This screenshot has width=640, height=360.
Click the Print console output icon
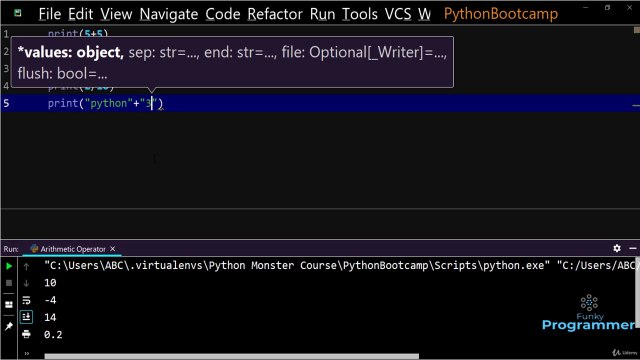pyautogui.click(x=27, y=334)
